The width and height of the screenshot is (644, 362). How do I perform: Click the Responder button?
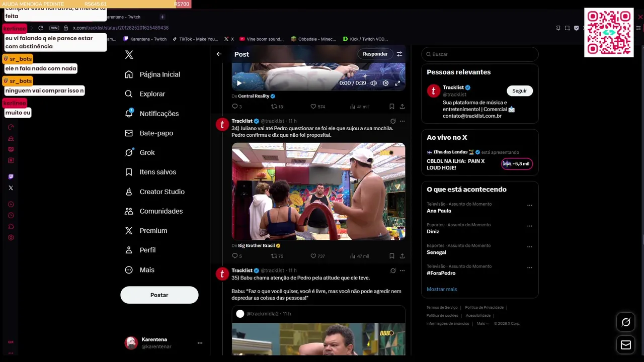click(x=375, y=54)
